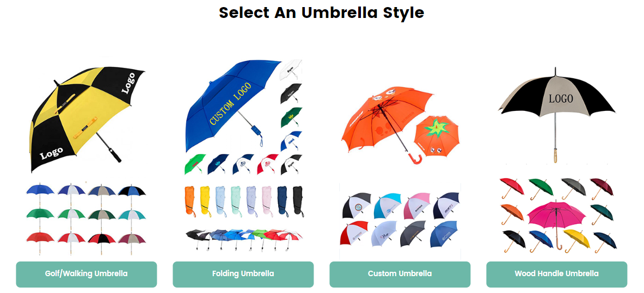Click the row of orange folded umbrellas
644x293 pixels.
point(243,201)
